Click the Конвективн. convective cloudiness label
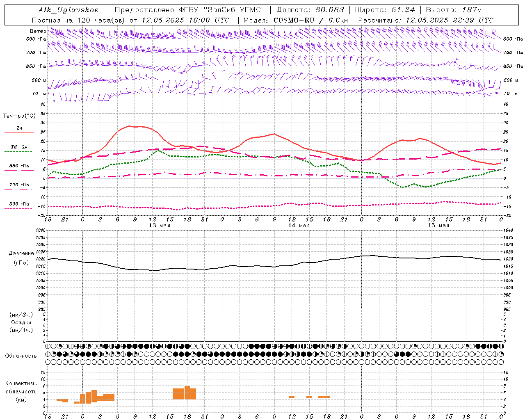The width and height of the screenshot is (525, 420). click(x=21, y=383)
